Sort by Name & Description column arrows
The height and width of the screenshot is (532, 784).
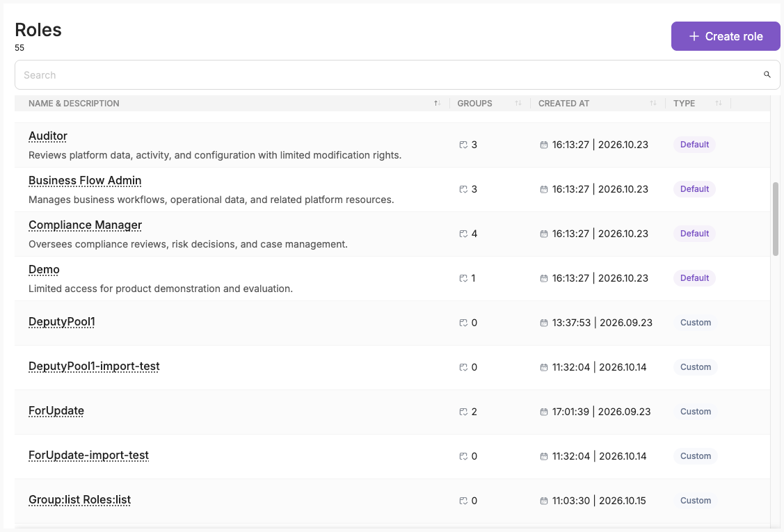click(438, 103)
